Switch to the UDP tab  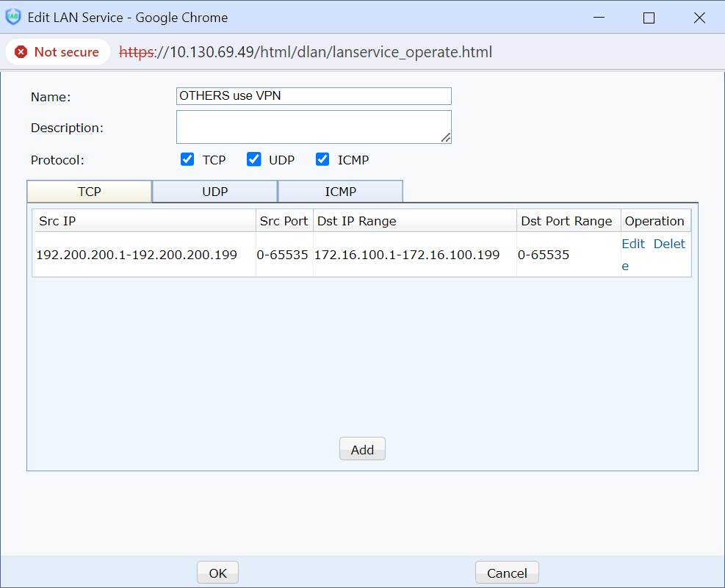click(214, 192)
